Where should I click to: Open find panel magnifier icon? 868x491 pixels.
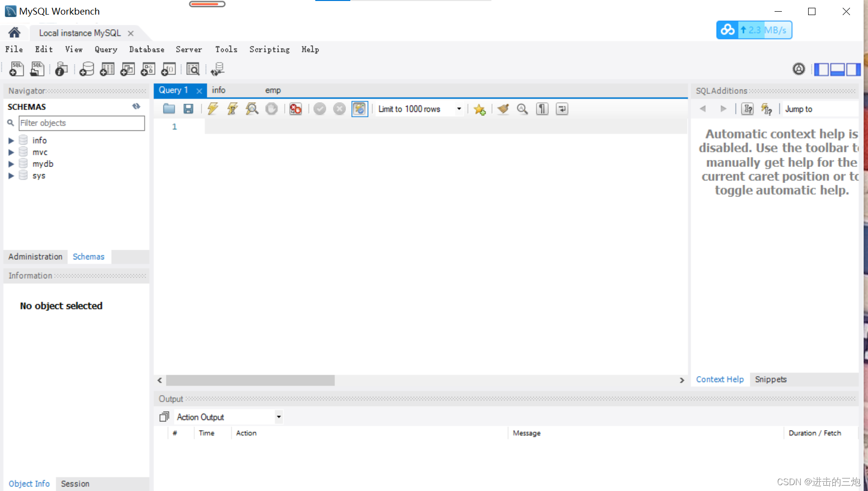(523, 109)
